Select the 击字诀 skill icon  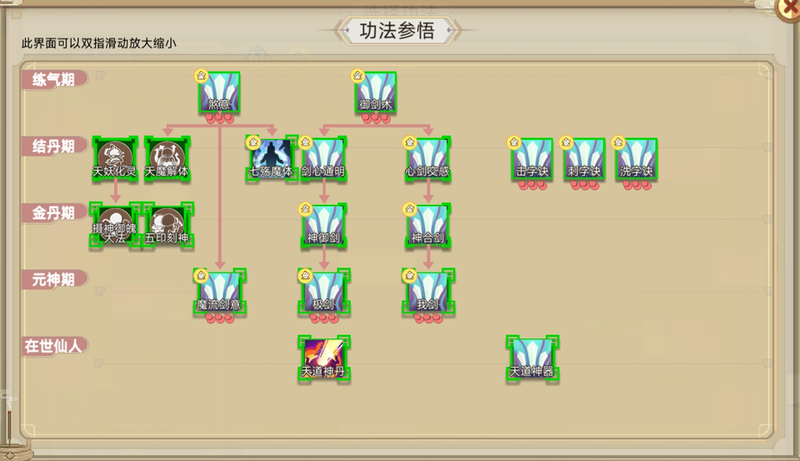(533, 159)
